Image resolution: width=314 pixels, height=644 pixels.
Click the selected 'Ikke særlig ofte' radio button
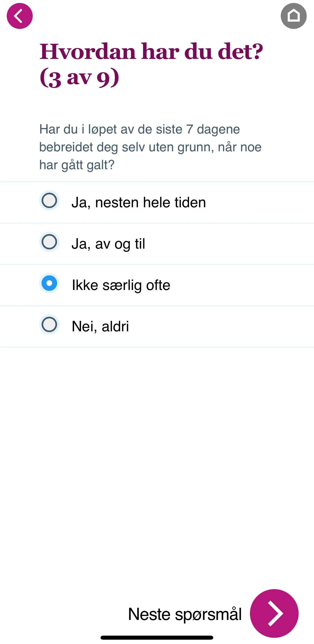(49, 283)
